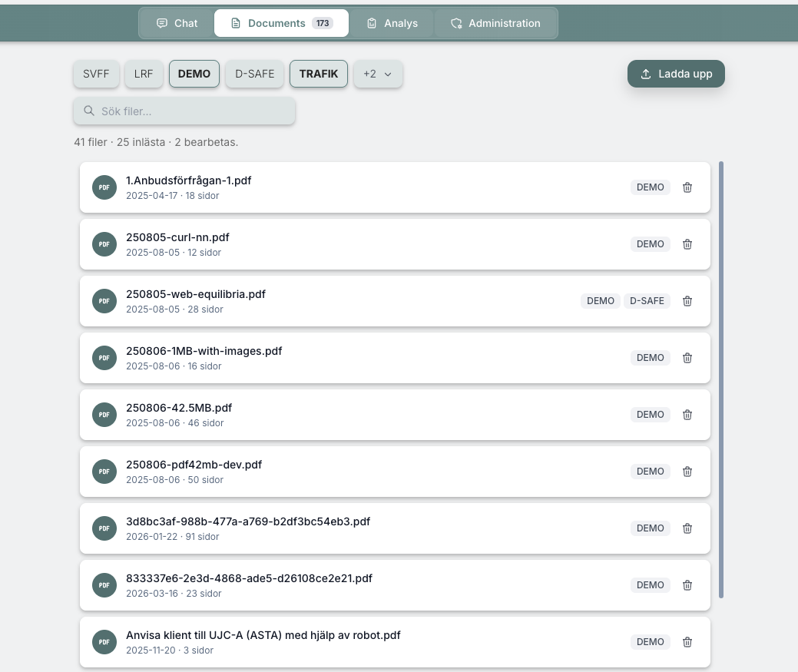The width and height of the screenshot is (798, 672).
Task: Delete 3d8bc3af-988b-477a-a769-b2df3bc54eb3.pdf with trash icon
Action: coord(687,528)
